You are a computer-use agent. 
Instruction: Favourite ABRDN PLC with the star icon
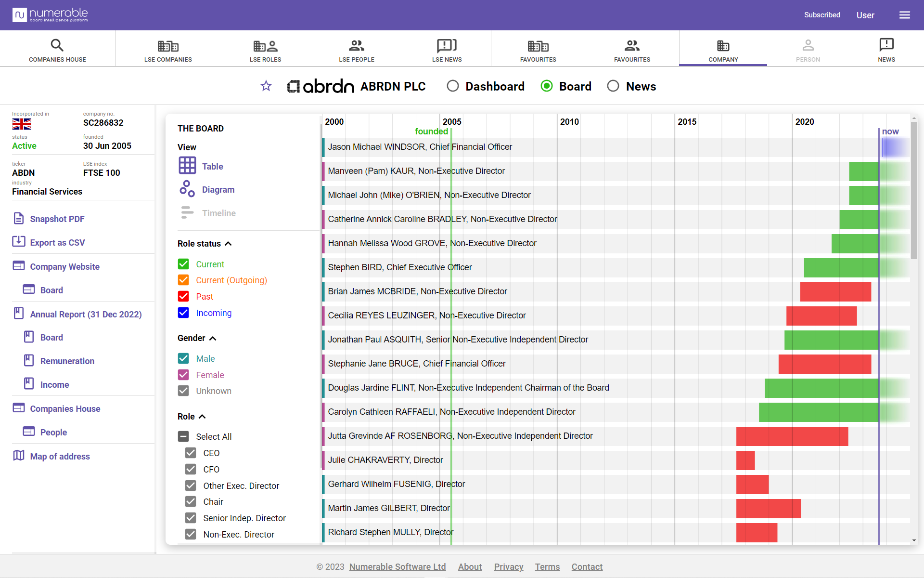(266, 86)
